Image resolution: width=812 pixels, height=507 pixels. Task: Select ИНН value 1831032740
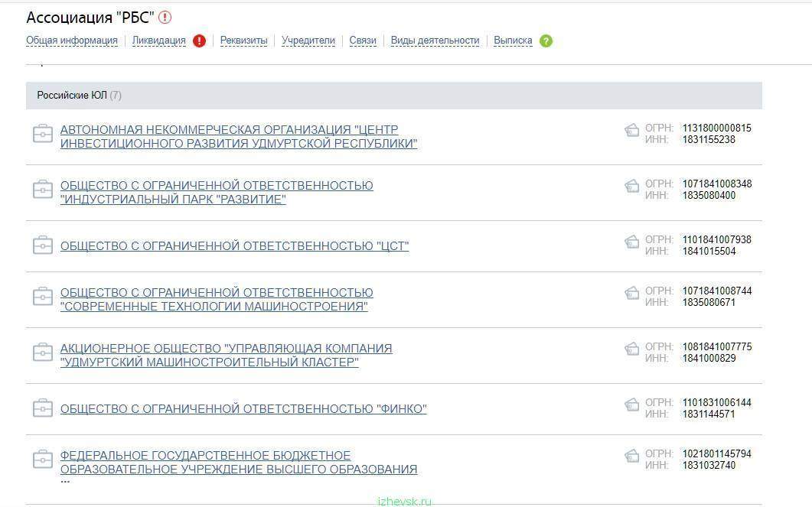click(x=709, y=466)
